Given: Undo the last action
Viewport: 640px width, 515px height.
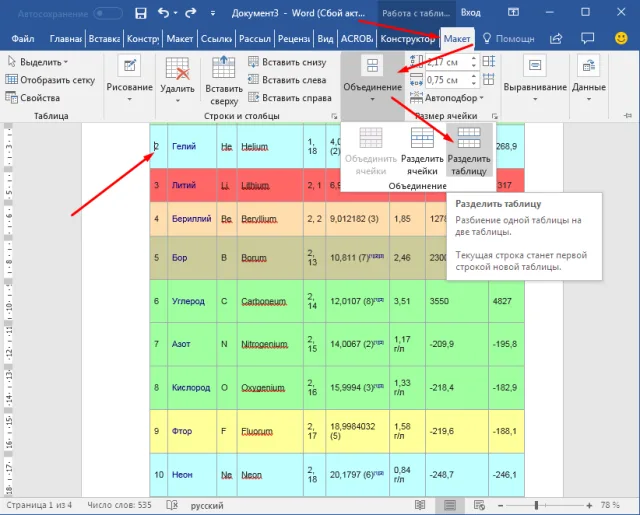Looking at the screenshot, I should tap(164, 13).
